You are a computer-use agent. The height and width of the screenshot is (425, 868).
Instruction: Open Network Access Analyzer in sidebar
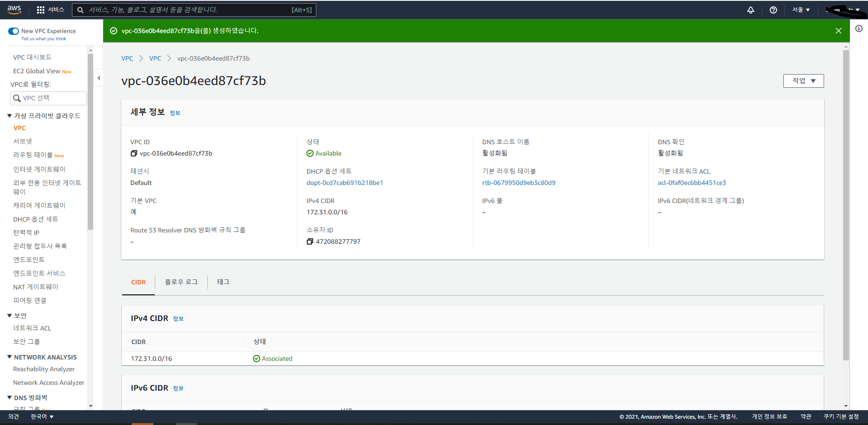[48, 382]
